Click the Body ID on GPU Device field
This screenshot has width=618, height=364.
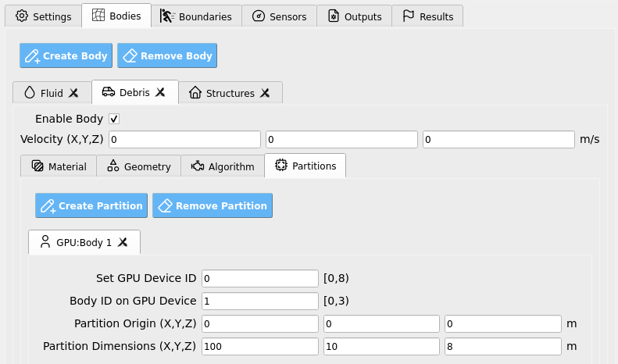click(x=260, y=302)
